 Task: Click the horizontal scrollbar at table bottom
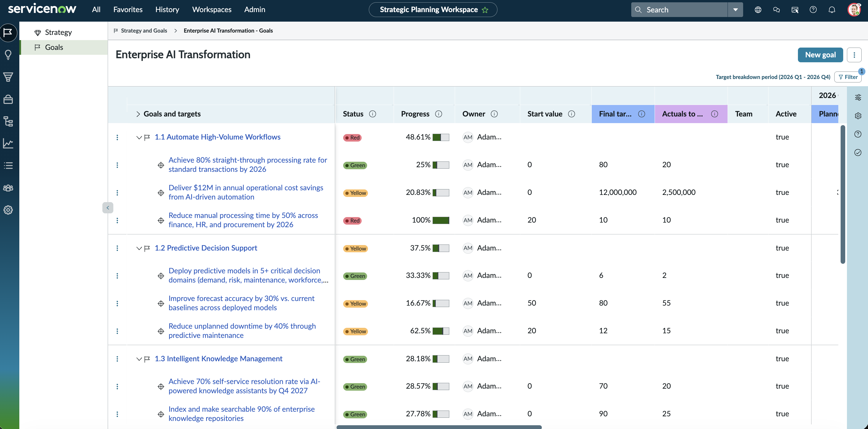pos(439,427)
